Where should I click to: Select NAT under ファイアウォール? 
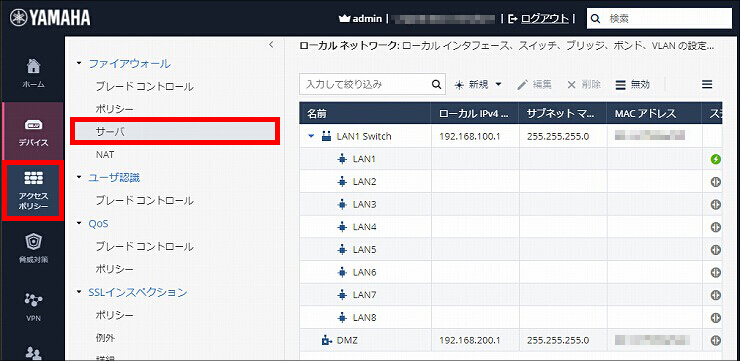tap(105, 155)
